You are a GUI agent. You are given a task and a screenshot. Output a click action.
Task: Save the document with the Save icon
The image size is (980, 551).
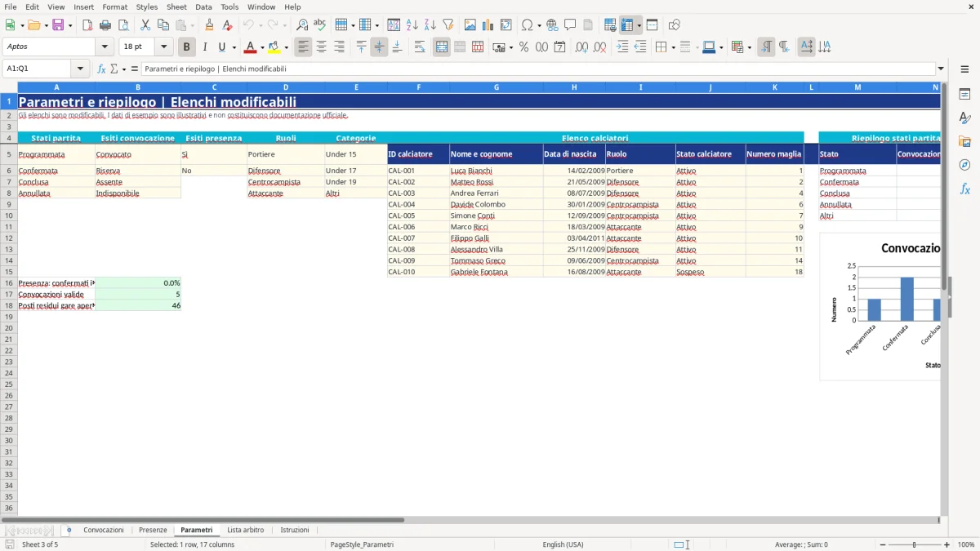[x=58, y=25]
